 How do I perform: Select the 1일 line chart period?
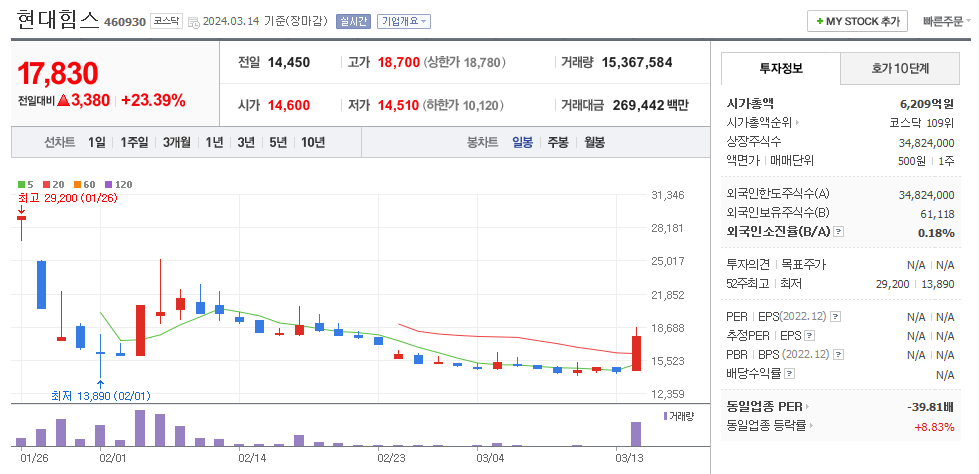tap(97, 142)
